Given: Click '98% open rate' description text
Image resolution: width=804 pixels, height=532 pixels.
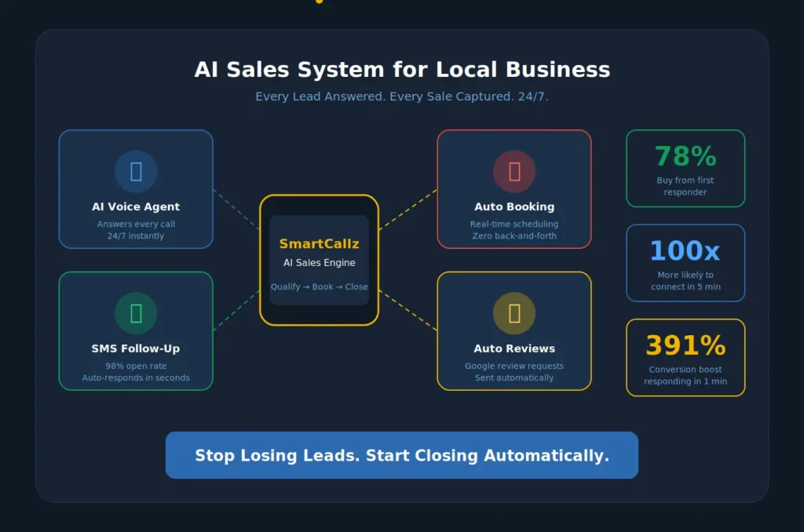Looking at the screenshot, I should pos(136,366).
